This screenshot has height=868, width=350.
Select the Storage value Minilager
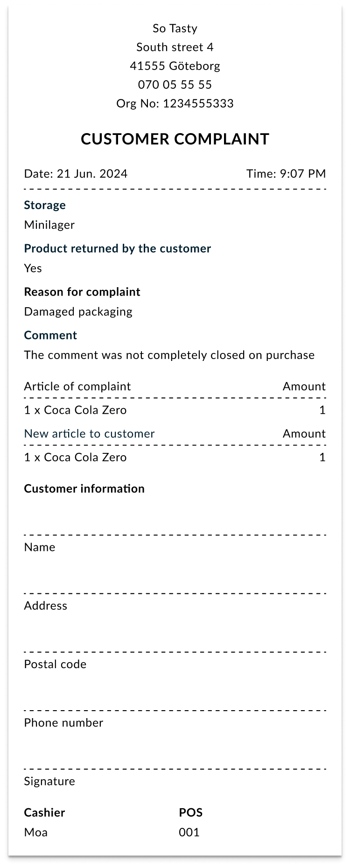49,225
